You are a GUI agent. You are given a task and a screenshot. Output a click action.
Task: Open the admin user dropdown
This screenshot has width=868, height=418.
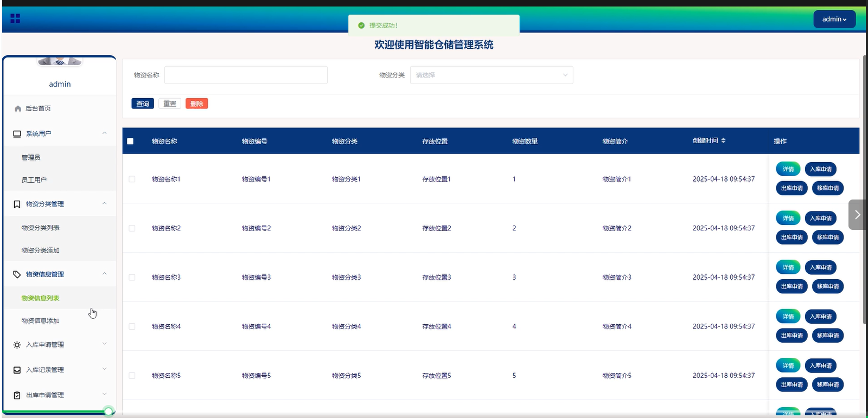(834, 19)
